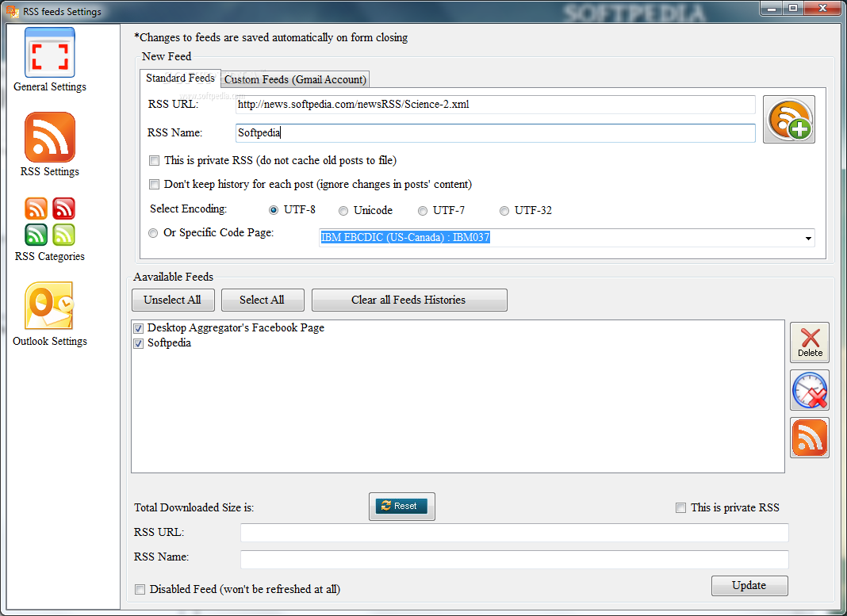Image resolution: width=847 pixels, height=616 pixels.
Task: Click the RSS Name field containing Softpedia
Action: pos(496,133)
